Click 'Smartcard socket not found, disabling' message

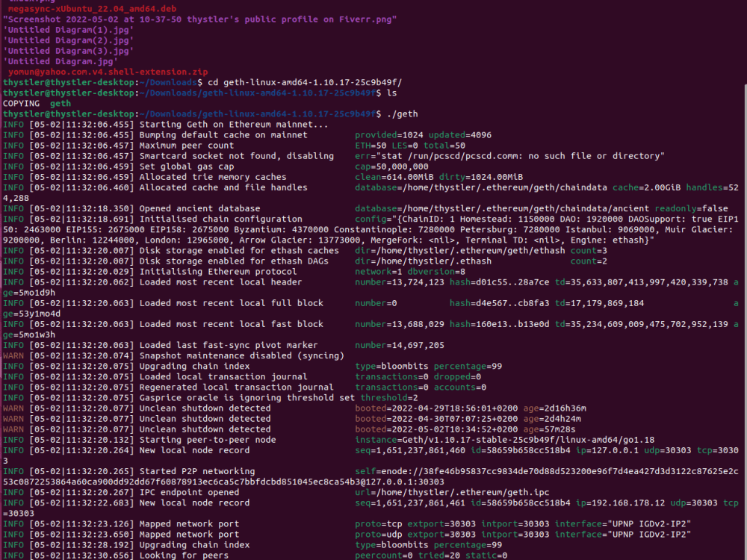236,156
